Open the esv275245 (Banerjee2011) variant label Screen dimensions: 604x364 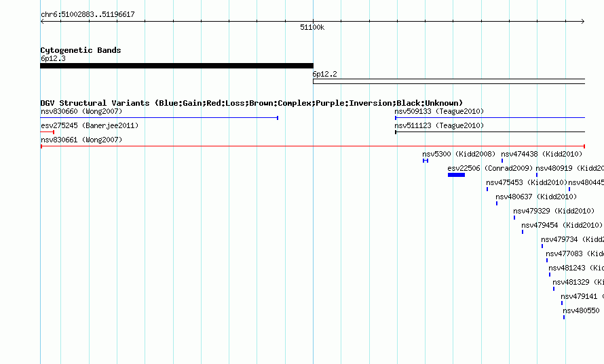90,126
